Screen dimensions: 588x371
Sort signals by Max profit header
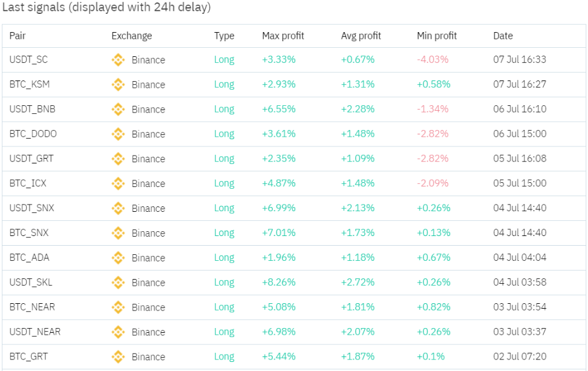coord(282,36)
